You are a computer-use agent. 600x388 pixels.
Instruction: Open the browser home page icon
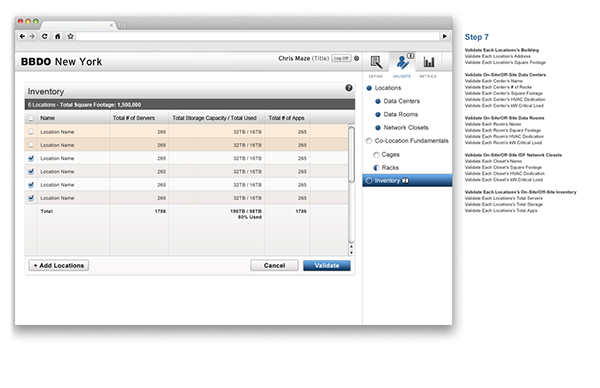tap(58, 36)
